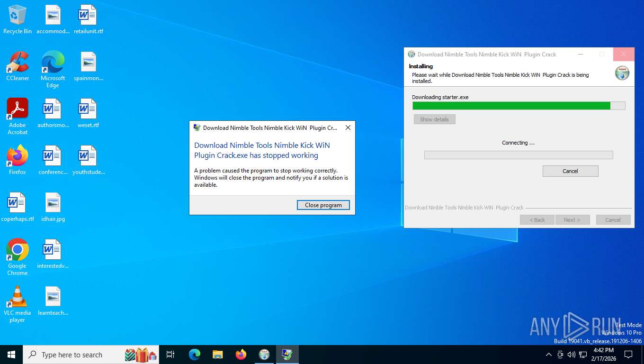Open Firefox from the taskbar
Image resolution: width=644 pixels, height=364 pixels.
[x=241, y=355]
